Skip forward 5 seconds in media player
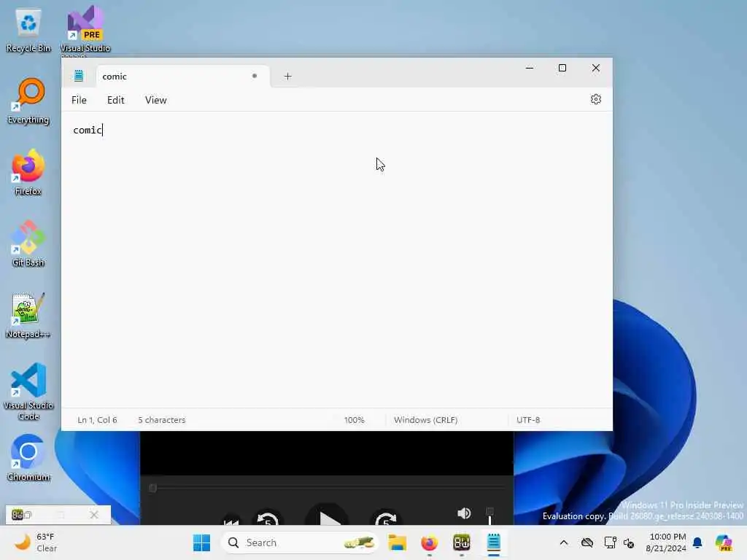Viewport: 747px width, 560px height. [386, 518]
